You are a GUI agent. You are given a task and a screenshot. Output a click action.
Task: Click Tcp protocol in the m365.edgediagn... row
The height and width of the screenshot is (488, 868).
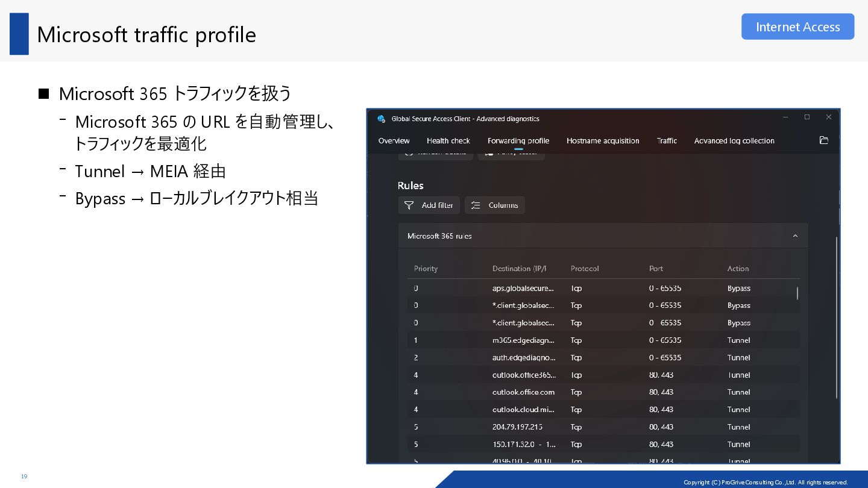576,340
